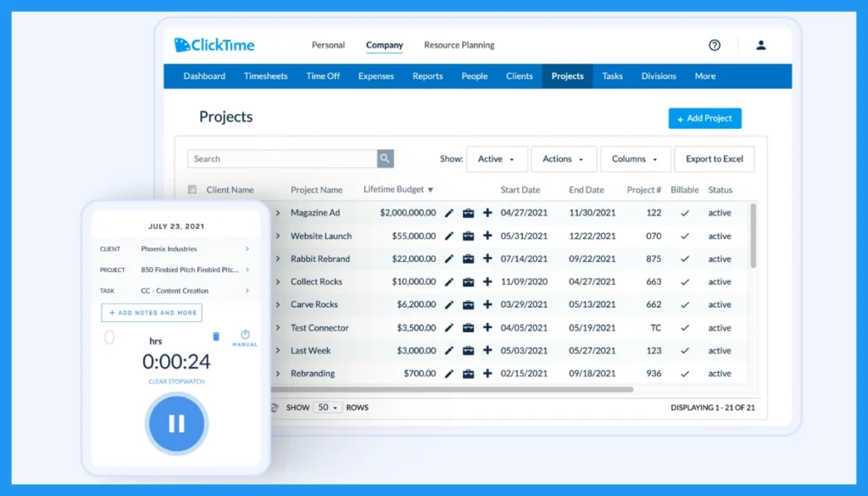Delete timer entry with trash icon
This screenshot has width=868, height=496.
click(216, 337)
